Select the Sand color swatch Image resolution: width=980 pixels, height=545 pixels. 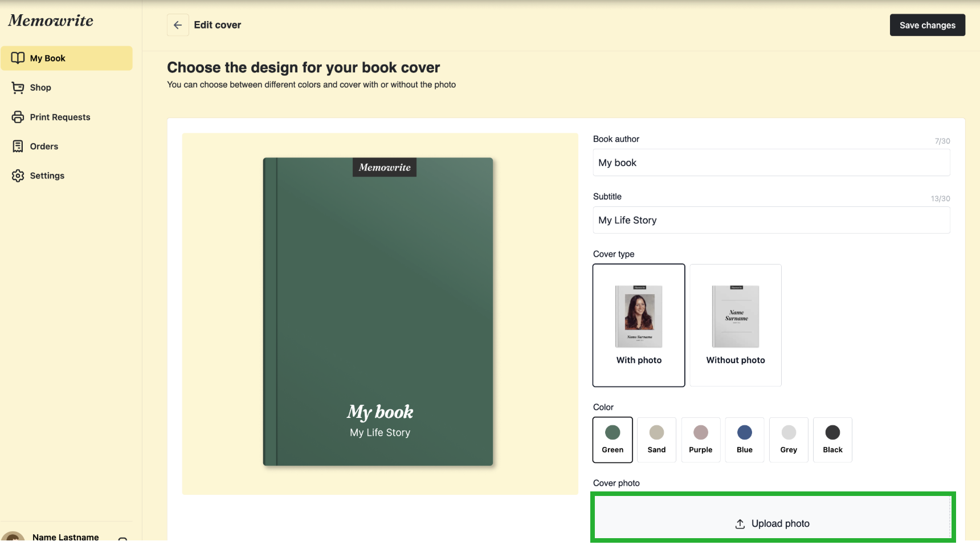point(656,440)
